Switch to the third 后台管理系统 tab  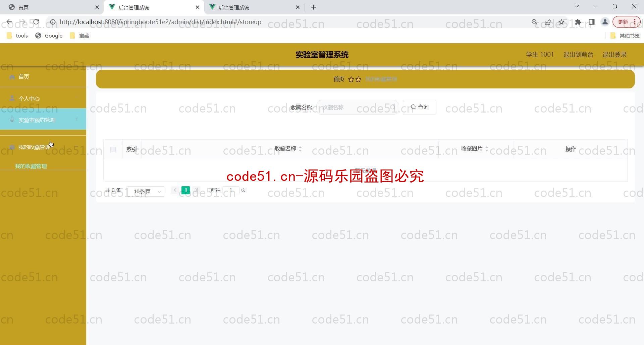(254, 7)
